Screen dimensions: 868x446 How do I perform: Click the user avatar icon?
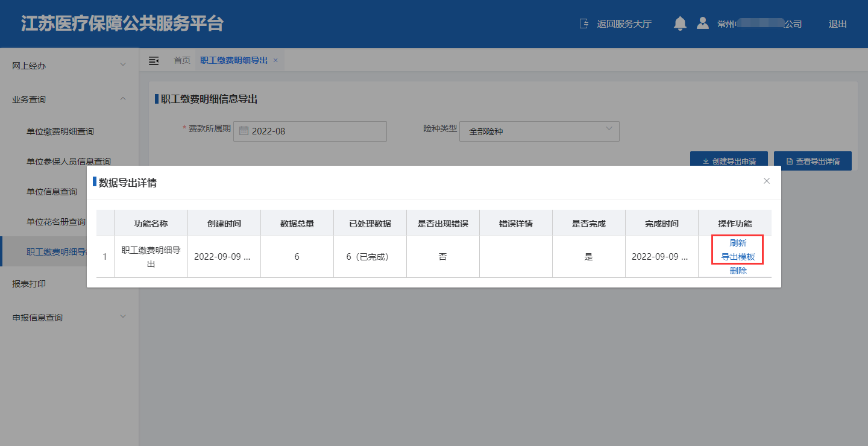702,24
